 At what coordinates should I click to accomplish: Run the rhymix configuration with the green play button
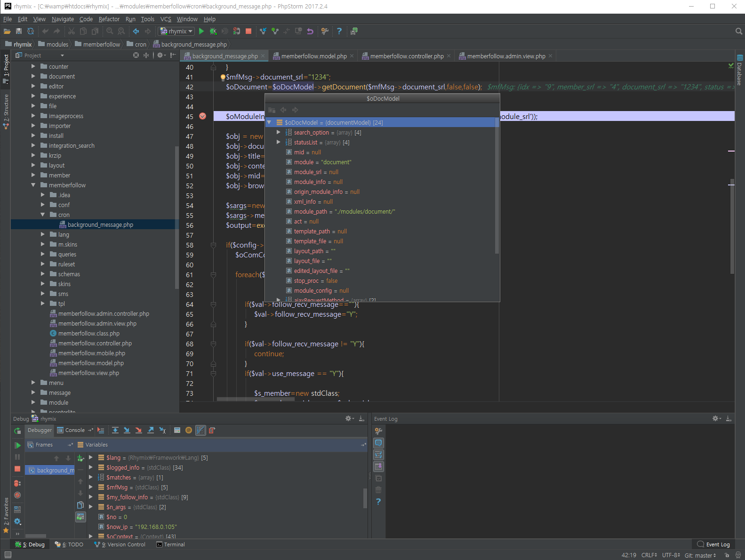tap(201, 31)
